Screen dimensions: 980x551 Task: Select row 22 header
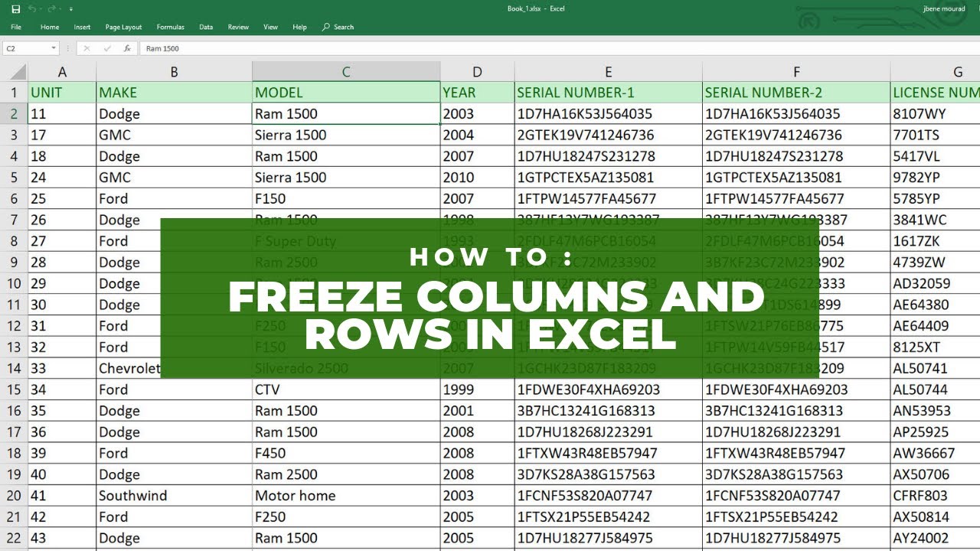point(14,538)
